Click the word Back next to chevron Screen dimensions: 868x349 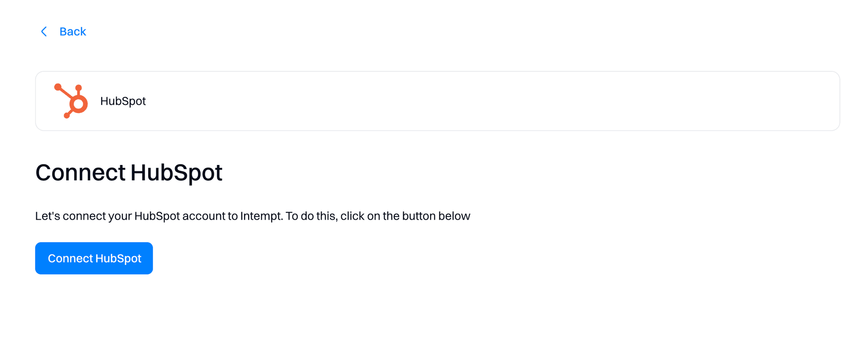coord(73,32)
